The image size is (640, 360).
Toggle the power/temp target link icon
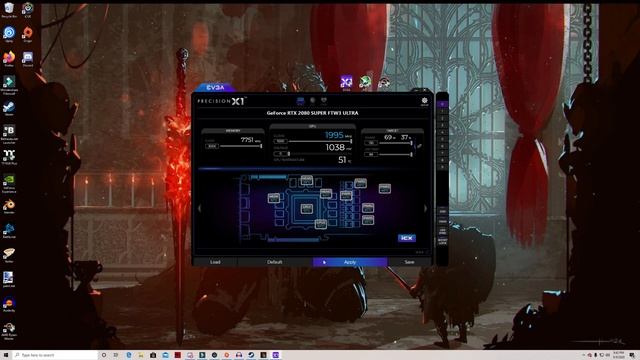click(x=419, y=146)
